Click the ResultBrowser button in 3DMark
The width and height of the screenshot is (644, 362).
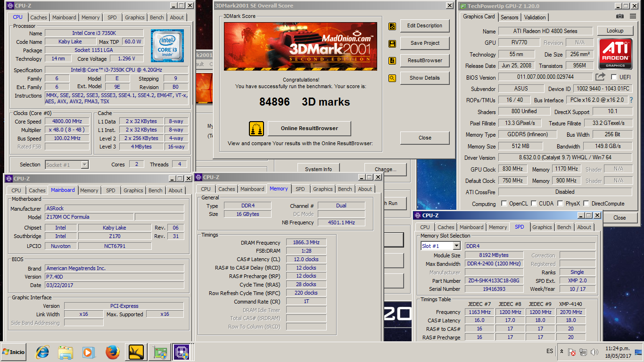pos(425,60)
